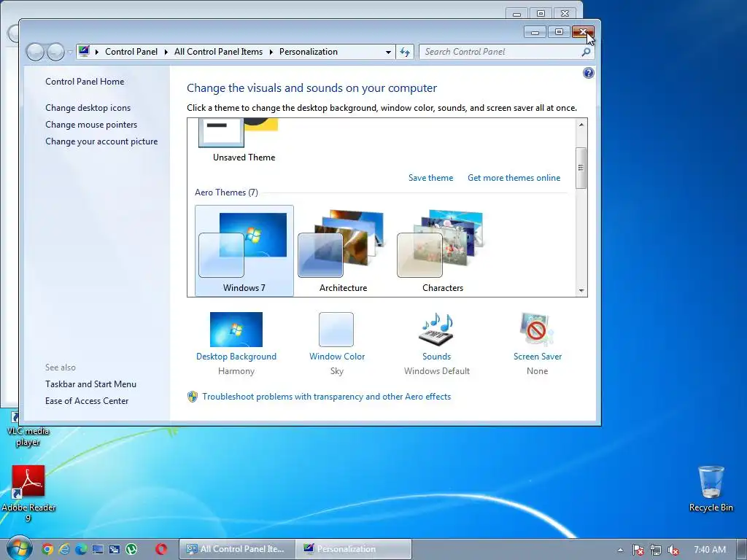Click the search magnifier icon

click(586, 52)
